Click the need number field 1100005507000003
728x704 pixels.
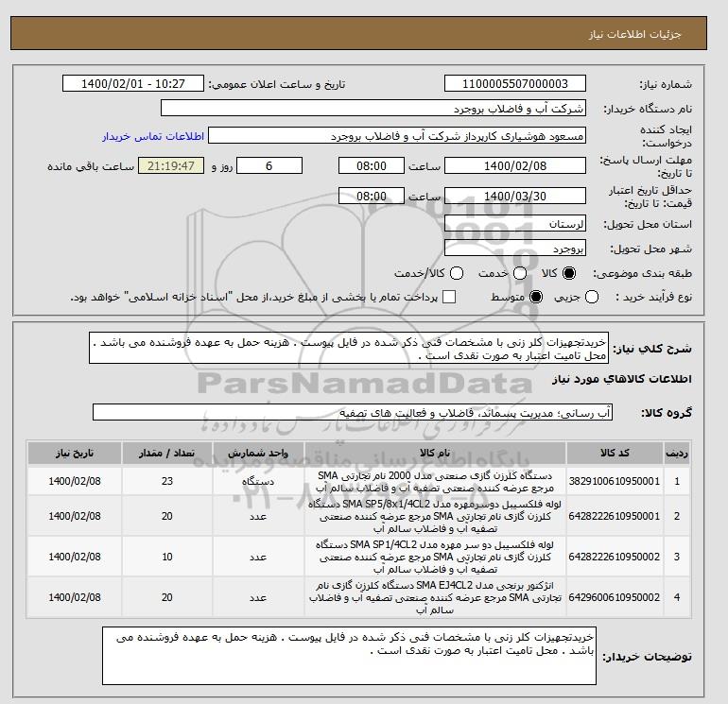click(515, 83)
